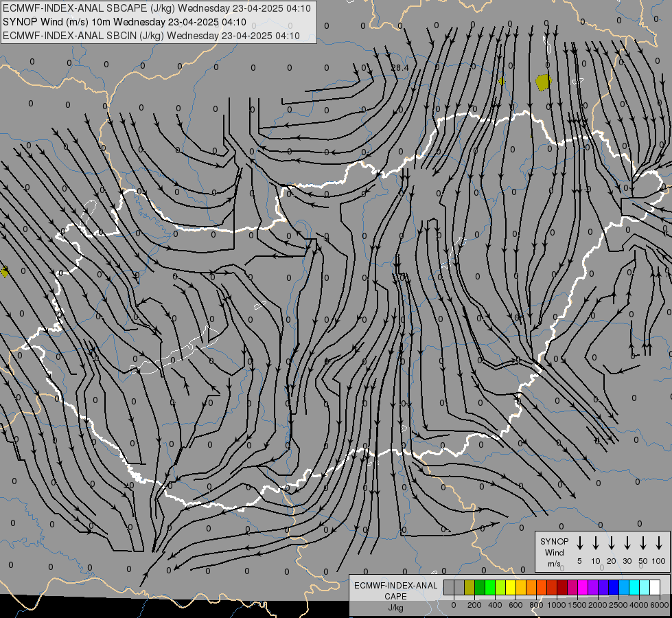Click the wind legend arrow above 20
This screenshot has width=672, height=618.
pos(612,543)
